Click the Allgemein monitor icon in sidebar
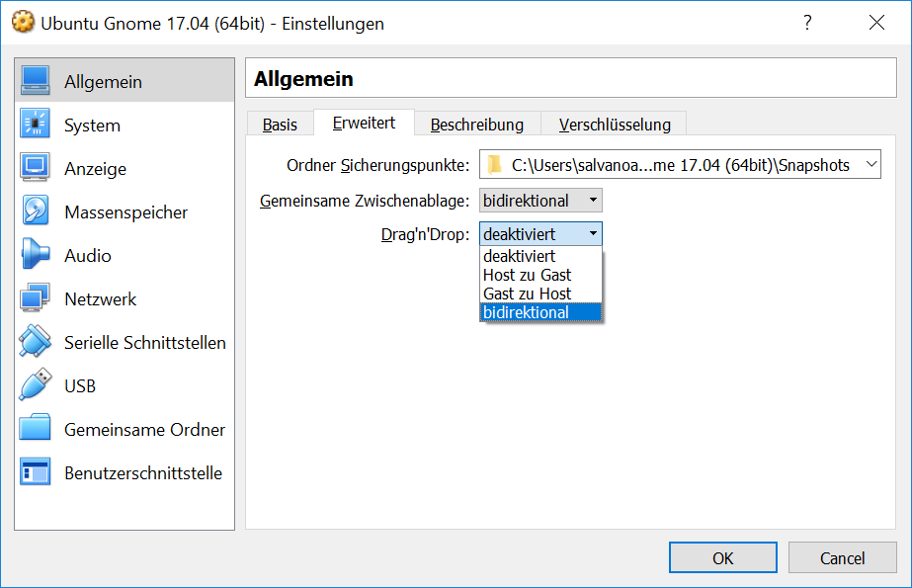The height and width of the screenshot is (588, 912). click(x=35, y=80)
